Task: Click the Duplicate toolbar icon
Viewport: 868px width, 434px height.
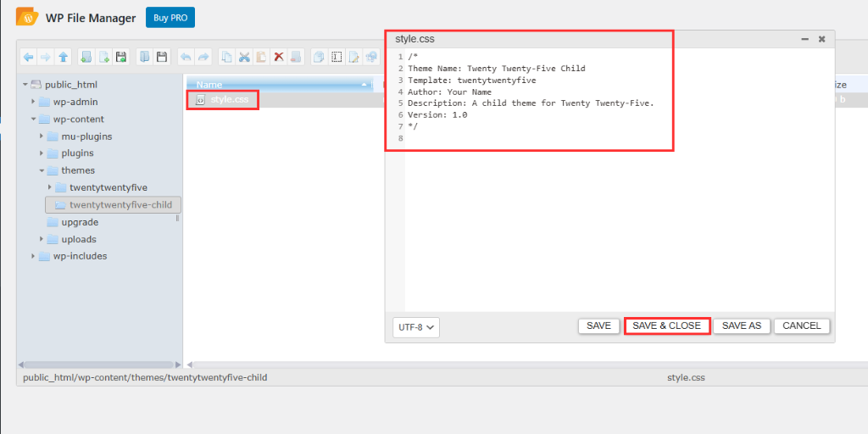Action: pos(319,57)
